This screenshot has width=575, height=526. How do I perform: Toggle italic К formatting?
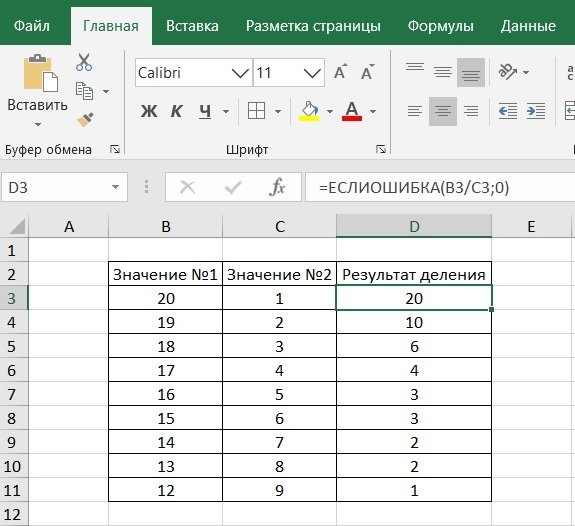click(176, 111)
